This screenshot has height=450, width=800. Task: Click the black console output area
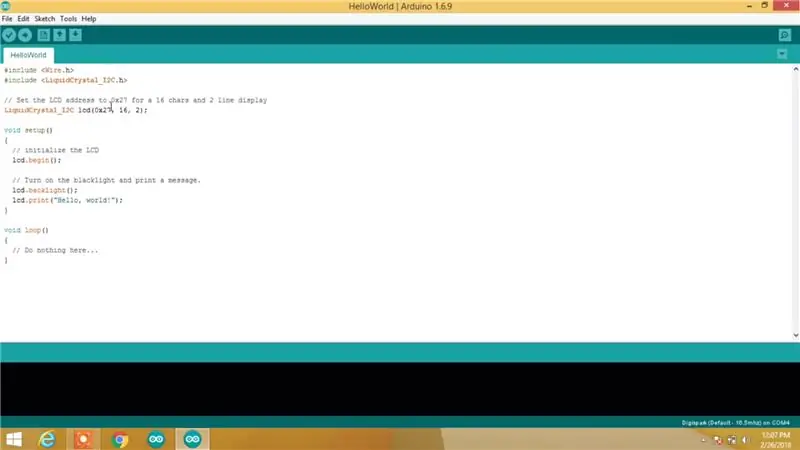point(400,389)
